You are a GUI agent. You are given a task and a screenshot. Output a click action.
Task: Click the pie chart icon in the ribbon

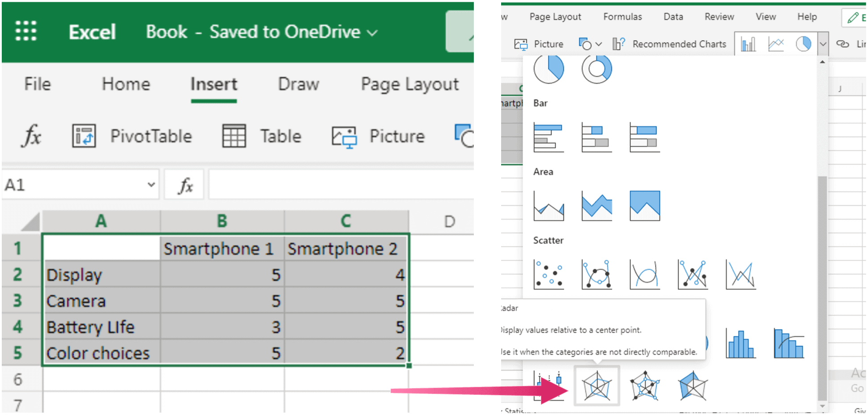(804, 44)
